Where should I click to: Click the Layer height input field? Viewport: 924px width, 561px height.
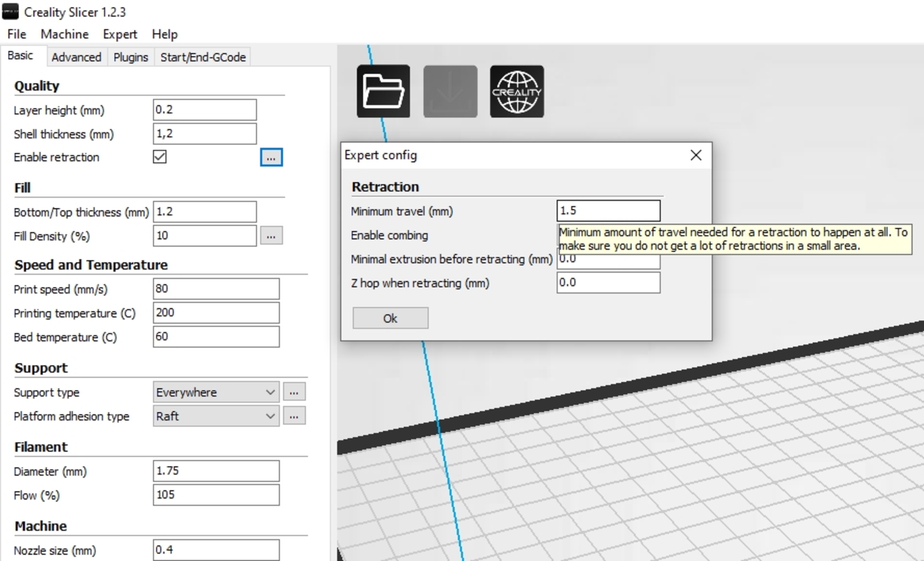pos(205,110)
